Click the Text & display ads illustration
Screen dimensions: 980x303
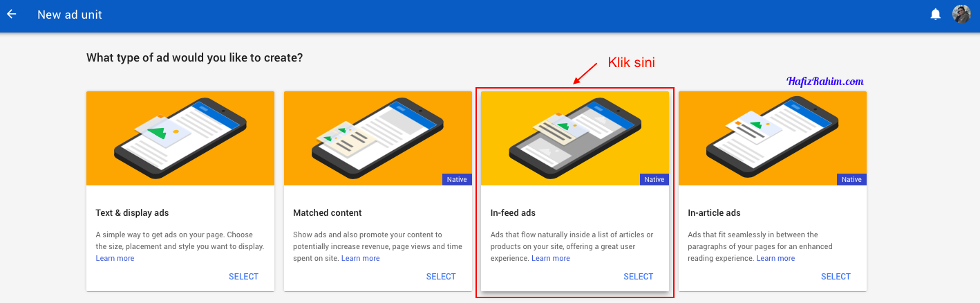click(180, 138)
